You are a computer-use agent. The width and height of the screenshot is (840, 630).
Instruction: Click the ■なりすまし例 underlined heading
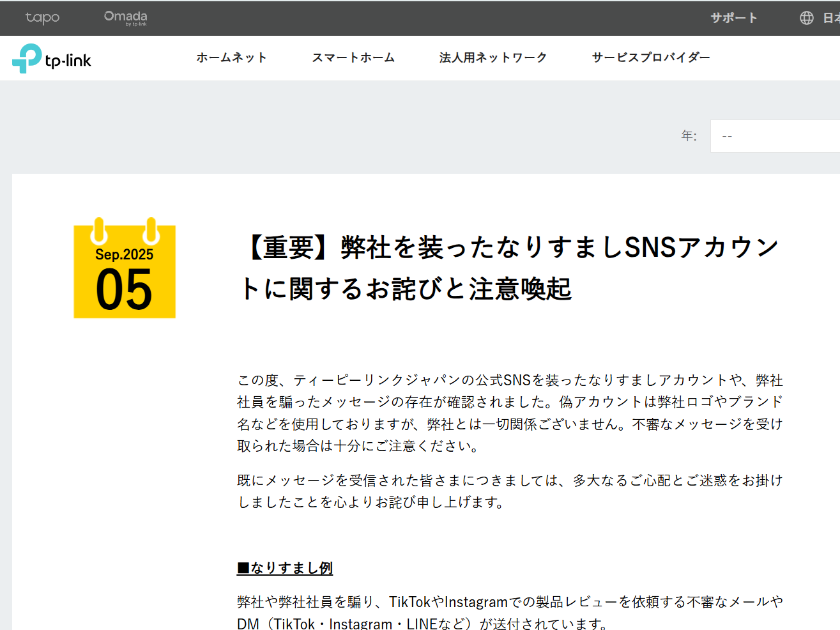coord(284,567)
